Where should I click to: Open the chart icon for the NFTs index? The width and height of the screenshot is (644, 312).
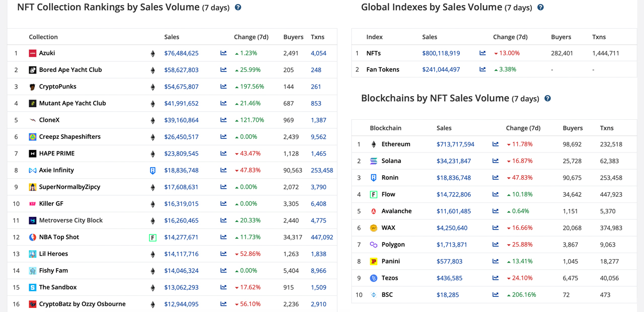[482, 53]
